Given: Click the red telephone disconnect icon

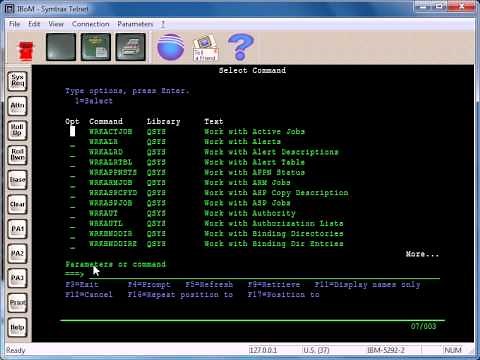Looking at the screenshot, I should pyautogui.click(x=26, y=50).
